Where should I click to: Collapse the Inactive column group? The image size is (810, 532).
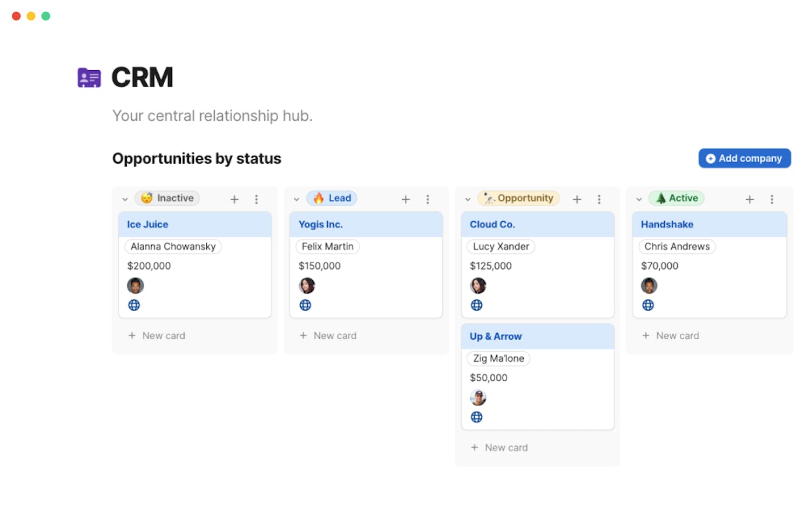coord(125,199)
